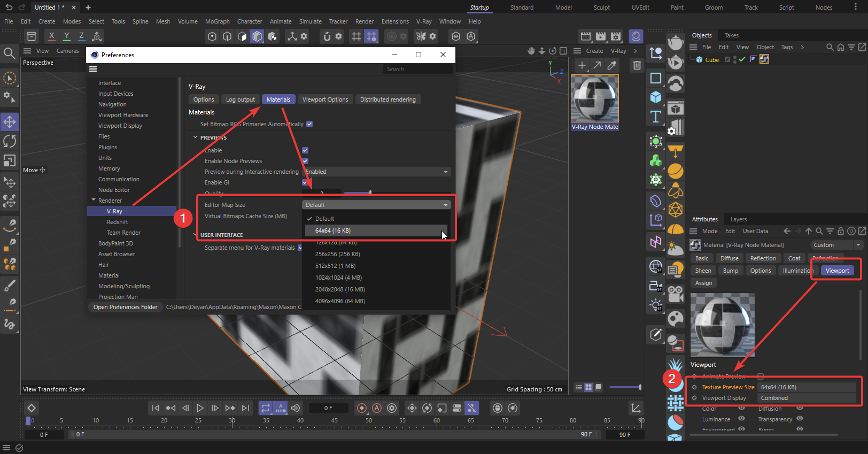Click the Attributes search icon
Screen dimensions: 868x454
[x=819, y=231]
